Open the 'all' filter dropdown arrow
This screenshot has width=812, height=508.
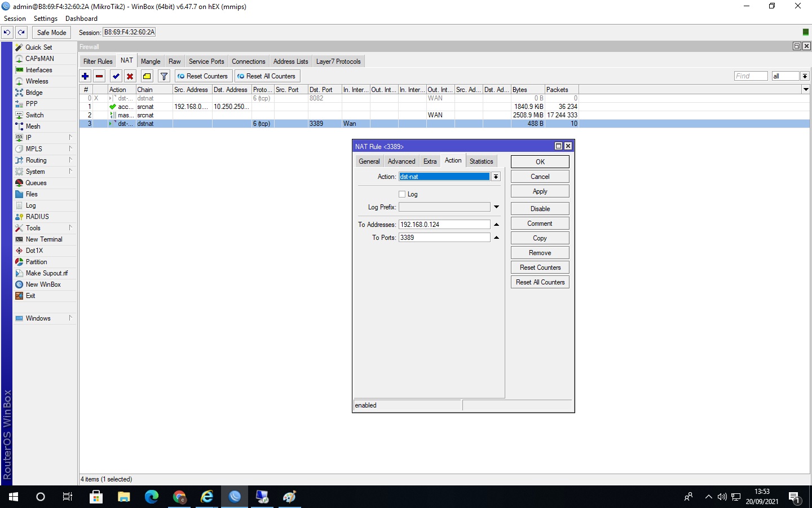[x=805, y=76]
